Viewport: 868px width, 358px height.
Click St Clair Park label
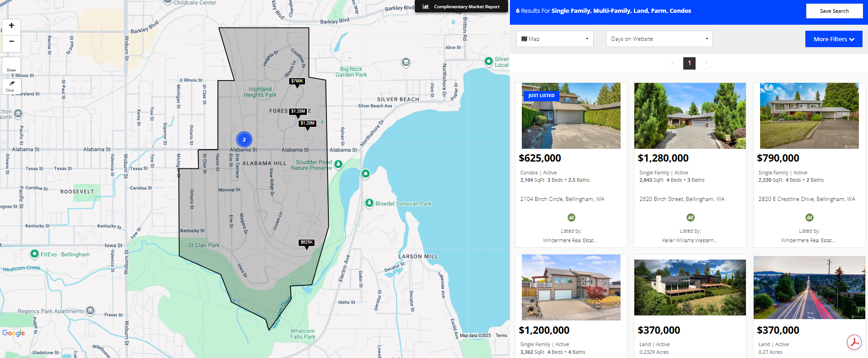click(x=204, y=245)
